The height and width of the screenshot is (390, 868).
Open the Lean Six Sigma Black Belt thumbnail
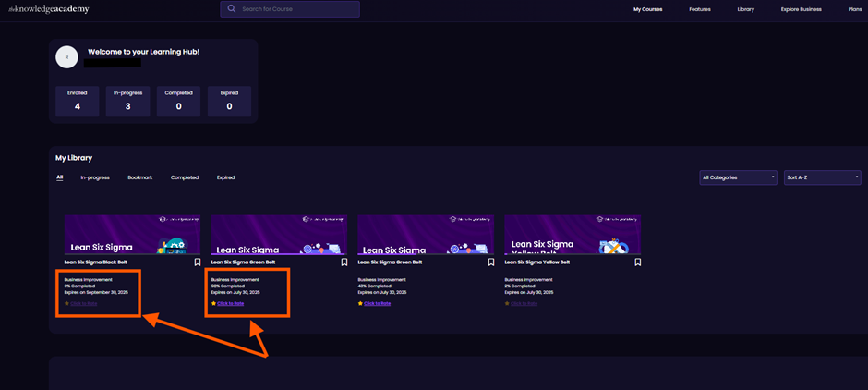(x=132, y=235)
